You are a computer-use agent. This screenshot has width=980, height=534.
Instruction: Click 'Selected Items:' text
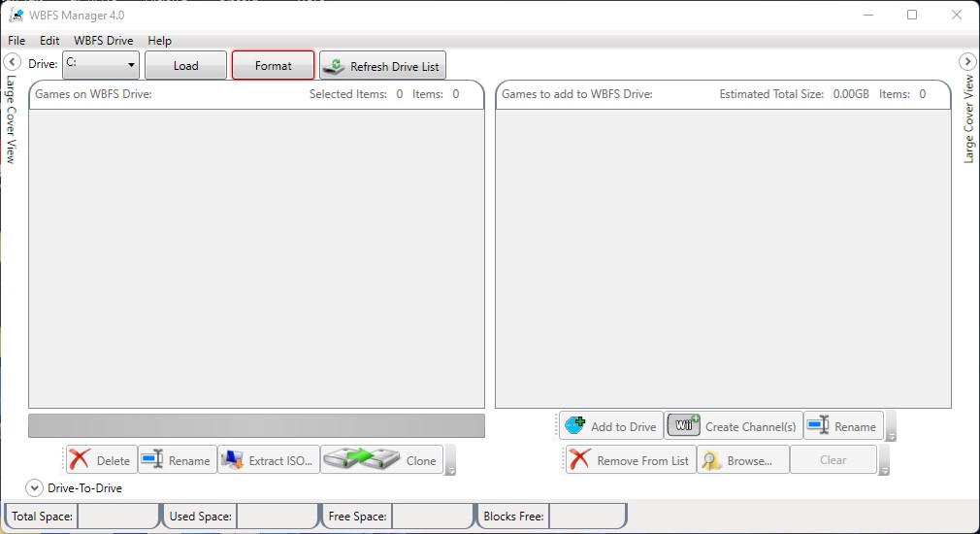(348, 94)
